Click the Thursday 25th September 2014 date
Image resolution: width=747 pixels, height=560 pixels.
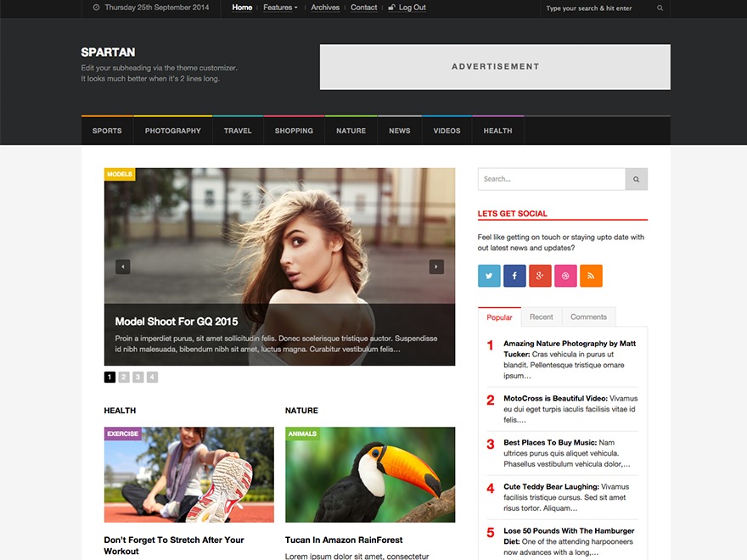pos(157,8)
